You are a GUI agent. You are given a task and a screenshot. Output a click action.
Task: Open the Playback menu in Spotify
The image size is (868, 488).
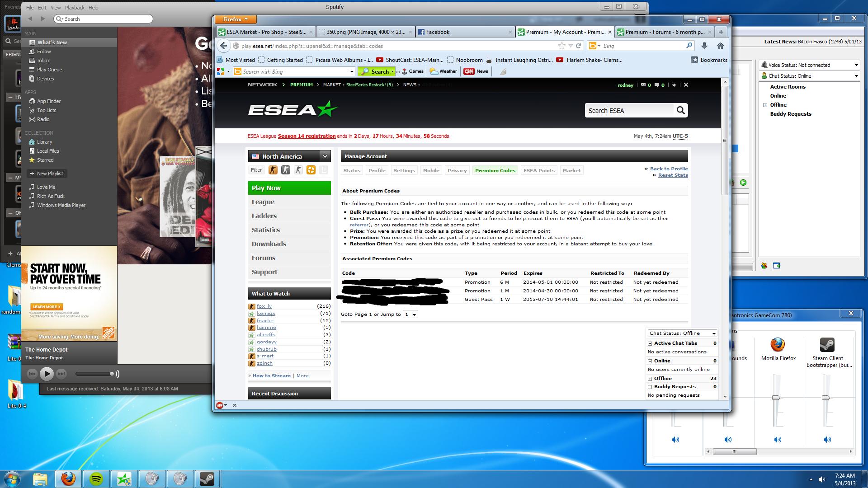point(75,8)
